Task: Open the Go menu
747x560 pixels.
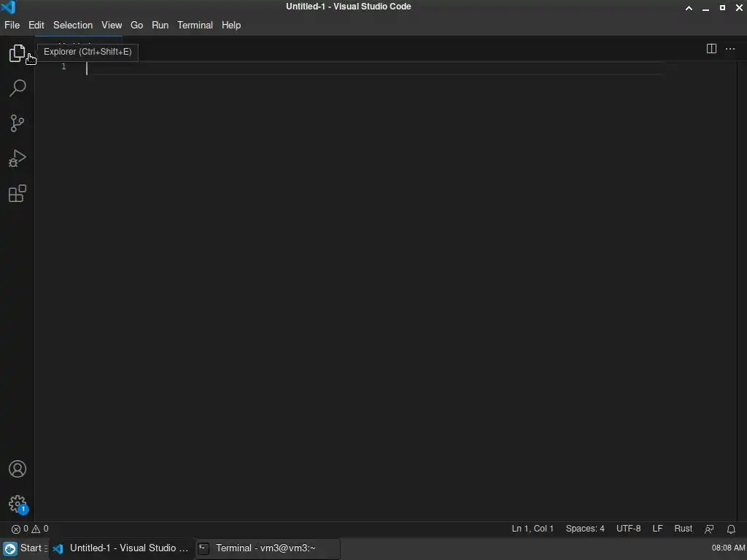Action: [136, 26]
